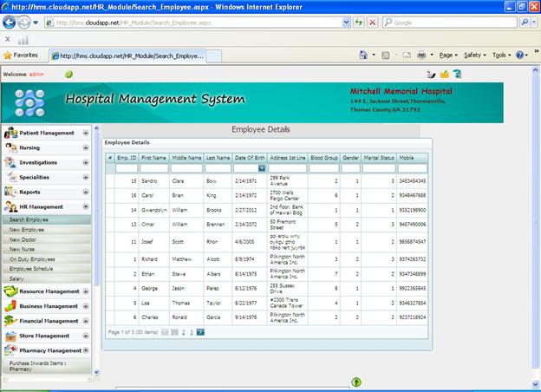Click the Patient Management sidebar icon

pyautogui.click(x=11, y=133)
